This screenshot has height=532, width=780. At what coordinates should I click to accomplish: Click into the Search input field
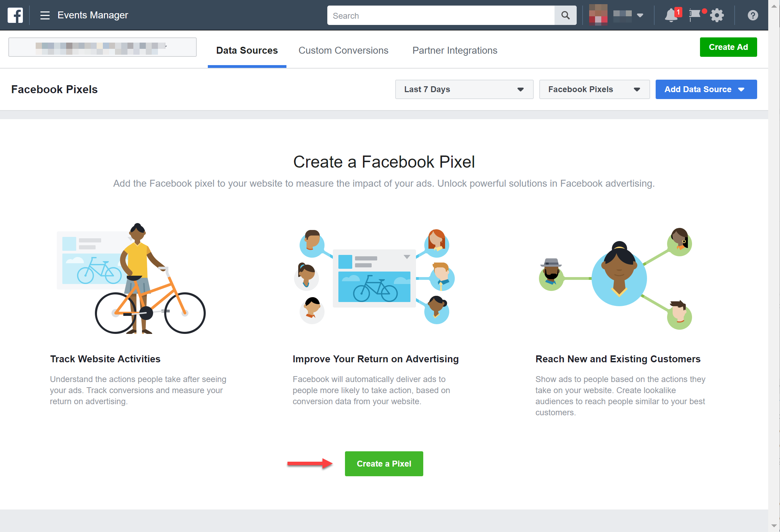(441, 15)
